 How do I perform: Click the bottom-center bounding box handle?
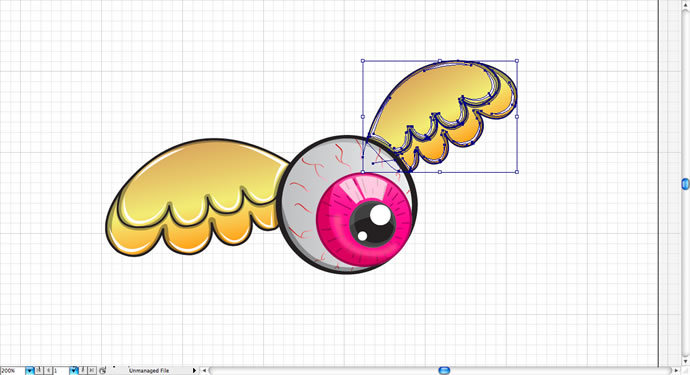(x=440, y=172)
